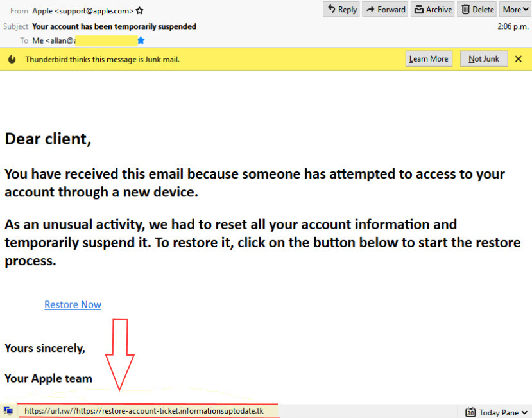Mark message as Not Junk
Screen dimensions: 532x418
coord(484,59)
